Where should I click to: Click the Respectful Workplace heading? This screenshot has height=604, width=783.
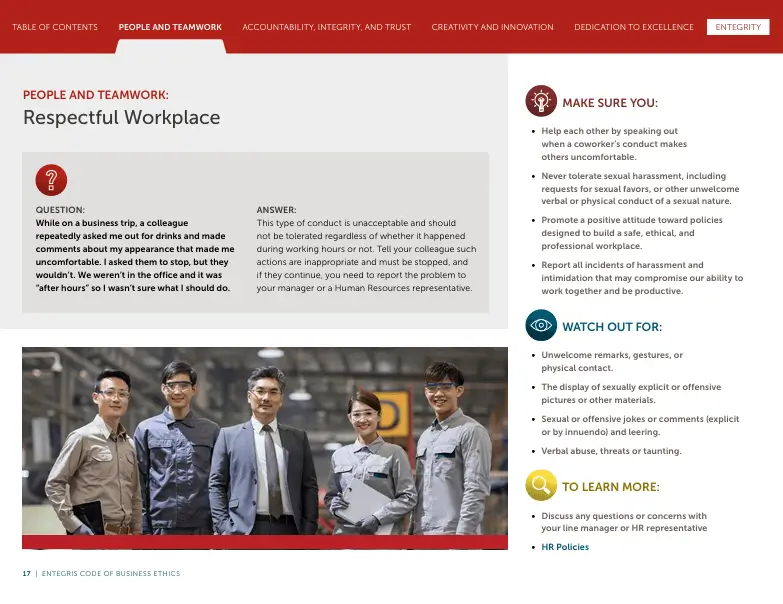click(x=121, y=117)
